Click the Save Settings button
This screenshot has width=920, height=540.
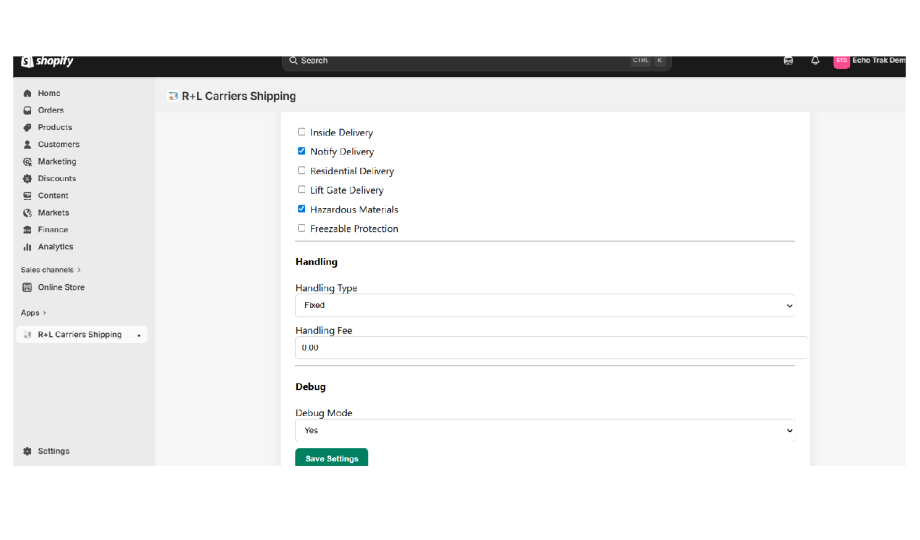(x=331, y=458)
